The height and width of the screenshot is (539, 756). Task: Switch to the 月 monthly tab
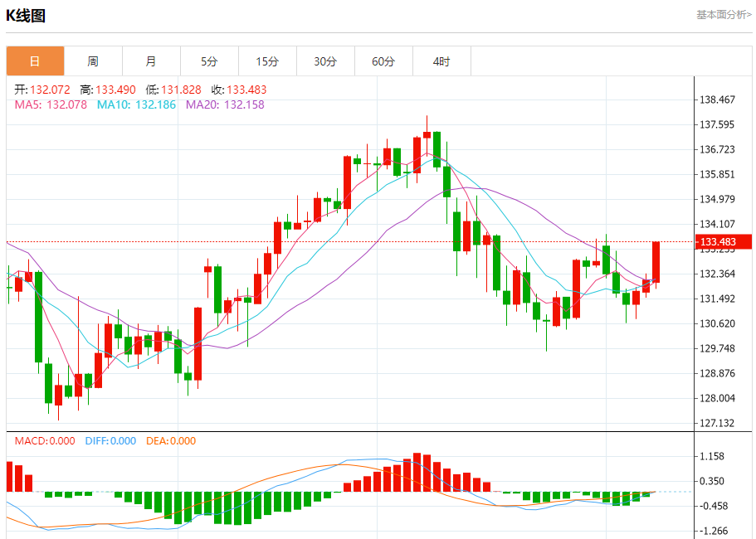[x=151, y=61]
